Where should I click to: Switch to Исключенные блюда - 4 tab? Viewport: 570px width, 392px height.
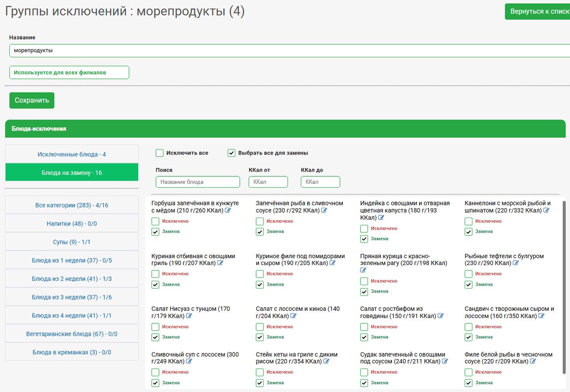pyautogui.click(x=72, y=154)
